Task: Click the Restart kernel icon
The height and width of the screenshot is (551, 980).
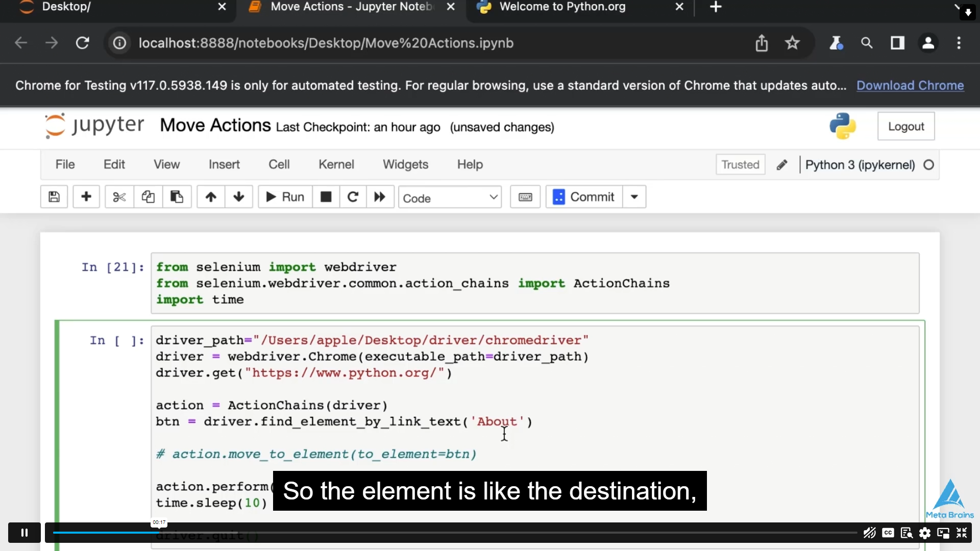Action: pyautogui.click(x=353, y=197)
